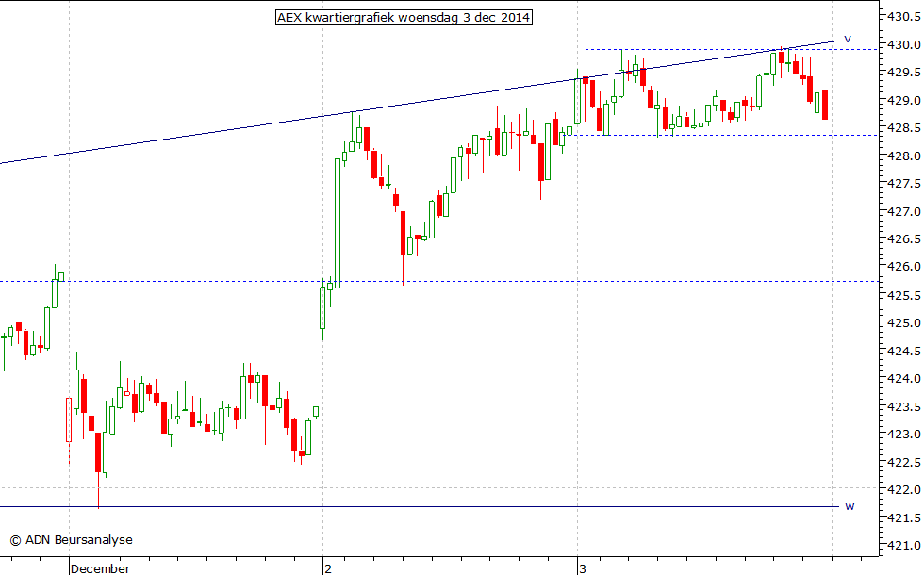
Task: Click the '3' date label on the time axis
Action: (x=583, y=568)
